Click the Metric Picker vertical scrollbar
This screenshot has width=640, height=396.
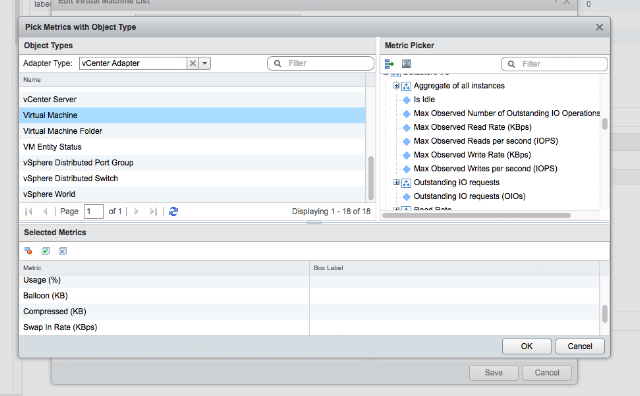click(604, 124)
